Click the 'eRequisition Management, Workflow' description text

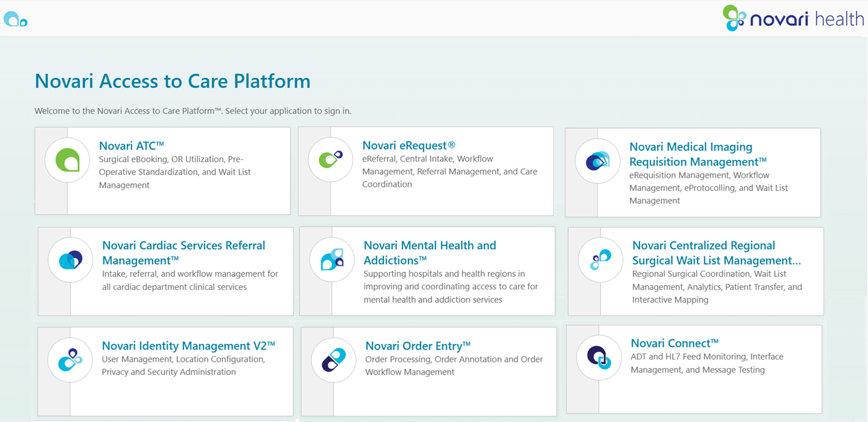(x=709, y=188)
